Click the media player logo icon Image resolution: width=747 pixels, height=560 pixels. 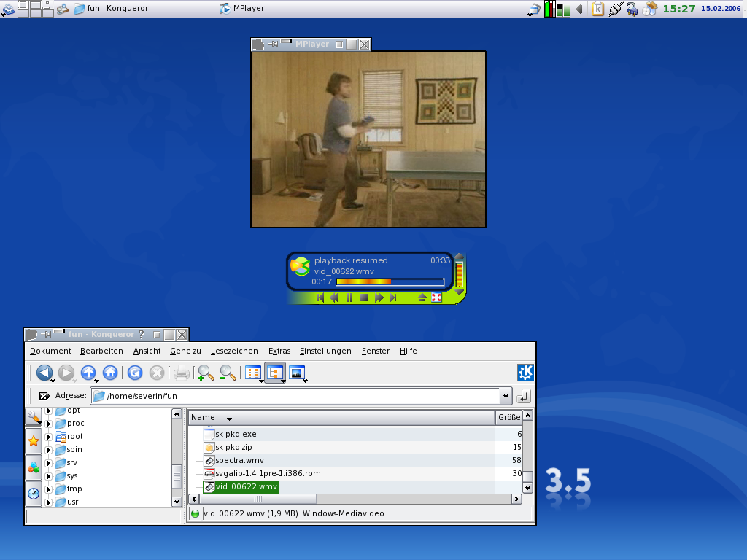click(301, 266)
